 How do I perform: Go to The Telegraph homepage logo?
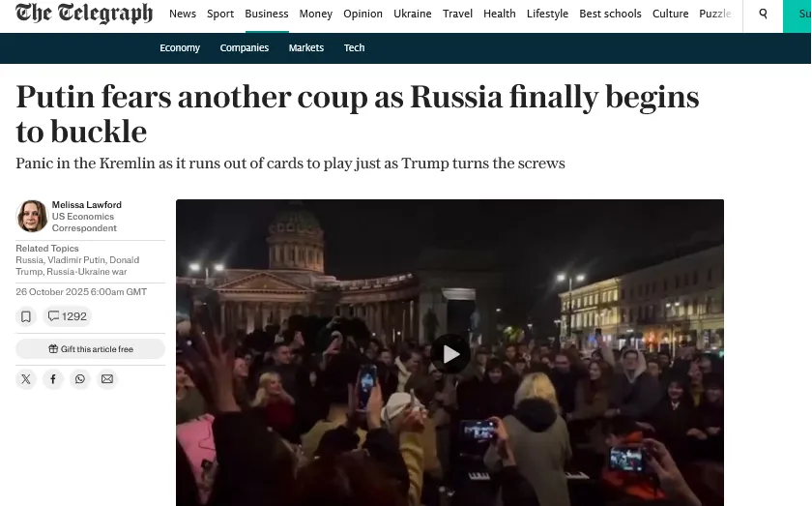[x=84, y=14]
